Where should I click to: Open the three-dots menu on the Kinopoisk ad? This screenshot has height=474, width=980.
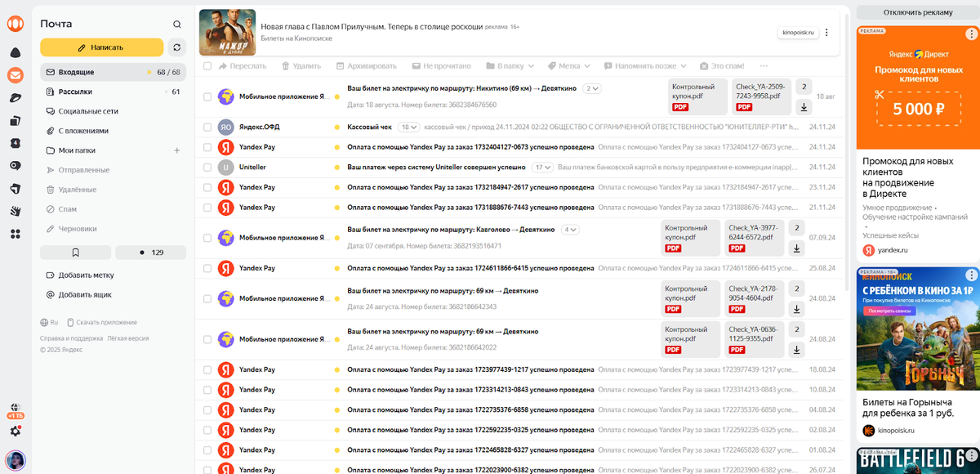826,33
